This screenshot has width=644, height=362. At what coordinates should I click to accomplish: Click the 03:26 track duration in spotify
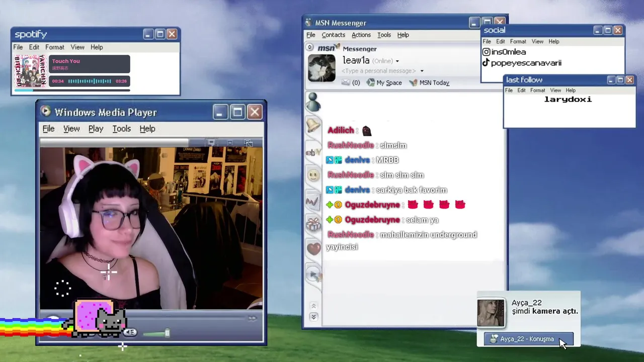(x=121, y=81)
